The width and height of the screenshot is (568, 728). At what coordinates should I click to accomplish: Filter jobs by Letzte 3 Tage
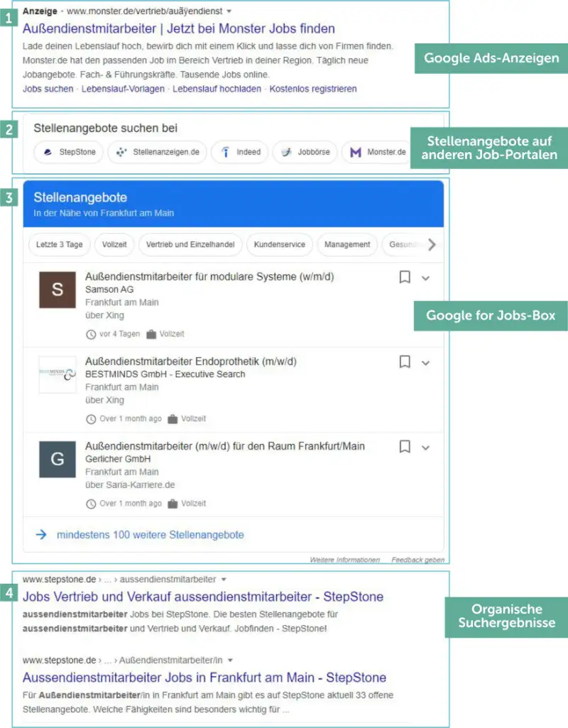click(x=60, y=244)
